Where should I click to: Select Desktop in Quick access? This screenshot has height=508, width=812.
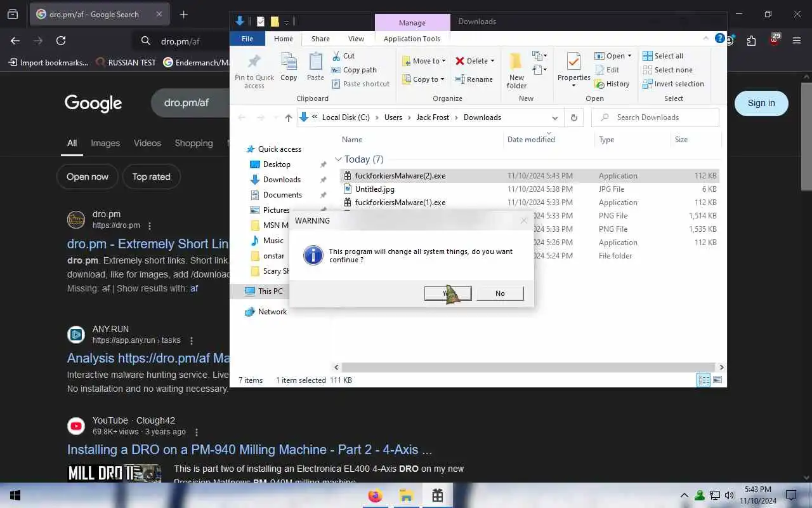pyautogui.click(x=277, y=164)
